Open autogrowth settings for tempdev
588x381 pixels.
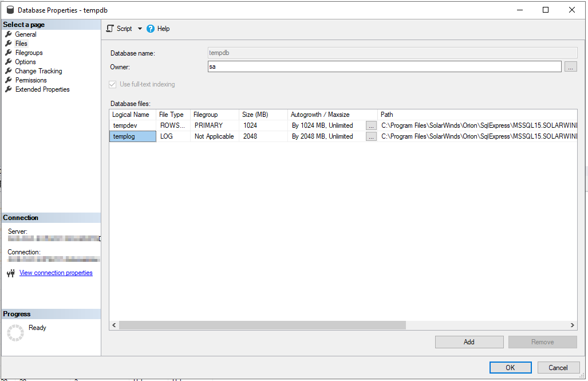point(370,125)
